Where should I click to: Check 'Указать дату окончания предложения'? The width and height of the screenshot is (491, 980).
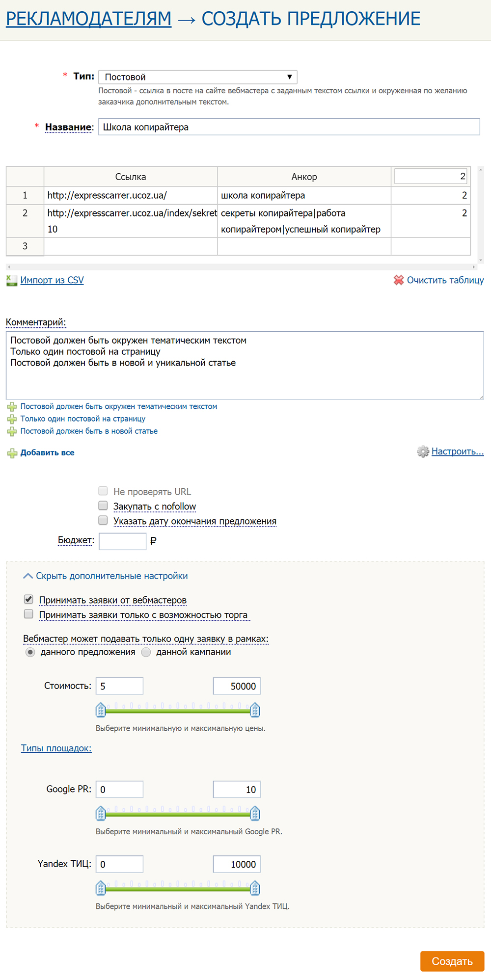click(103, 520)
